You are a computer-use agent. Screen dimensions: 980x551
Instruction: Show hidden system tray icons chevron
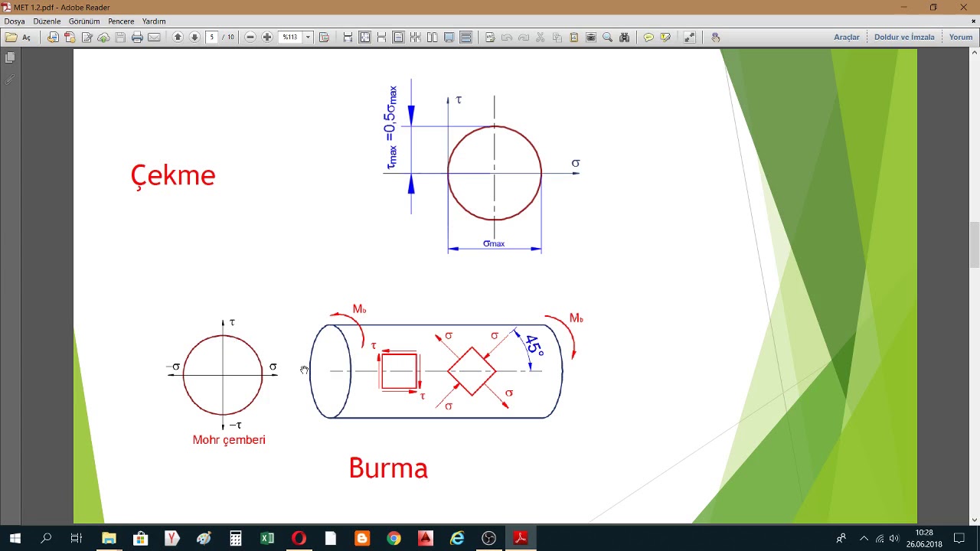pos(864,539)
